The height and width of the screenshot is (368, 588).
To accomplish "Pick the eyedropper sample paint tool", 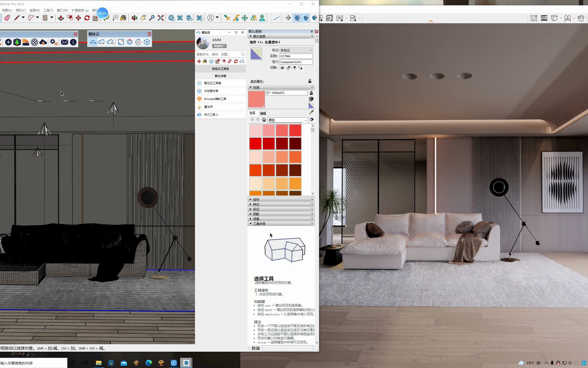I will pos(311,112).
